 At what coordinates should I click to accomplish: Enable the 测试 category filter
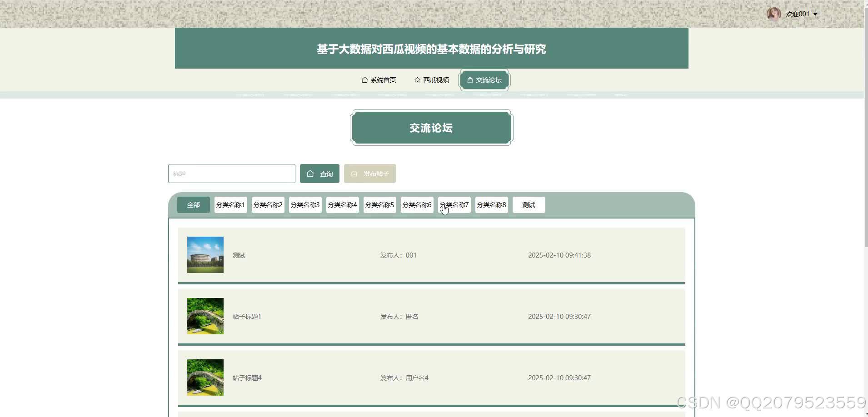tap(528, 205)
